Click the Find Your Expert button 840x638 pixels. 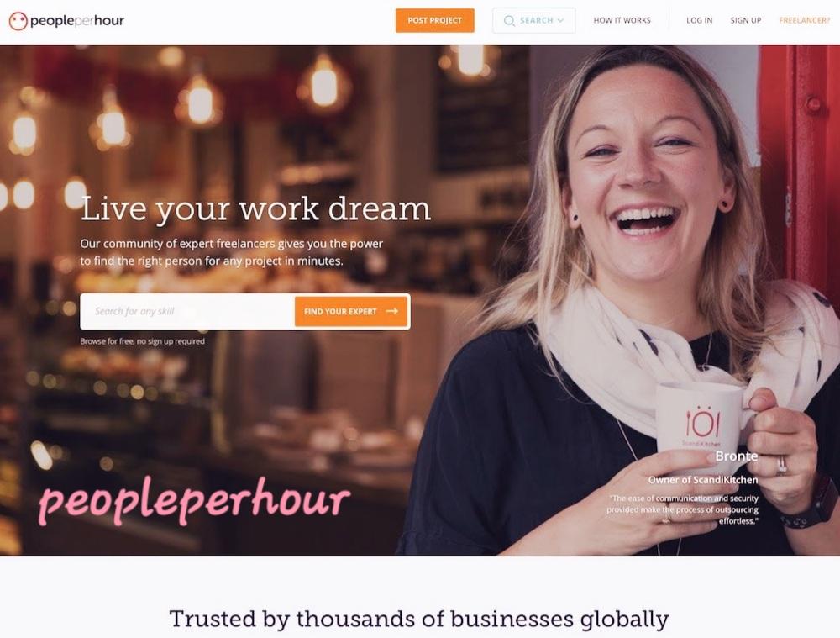pyautogui.click(x=351, y=311)
